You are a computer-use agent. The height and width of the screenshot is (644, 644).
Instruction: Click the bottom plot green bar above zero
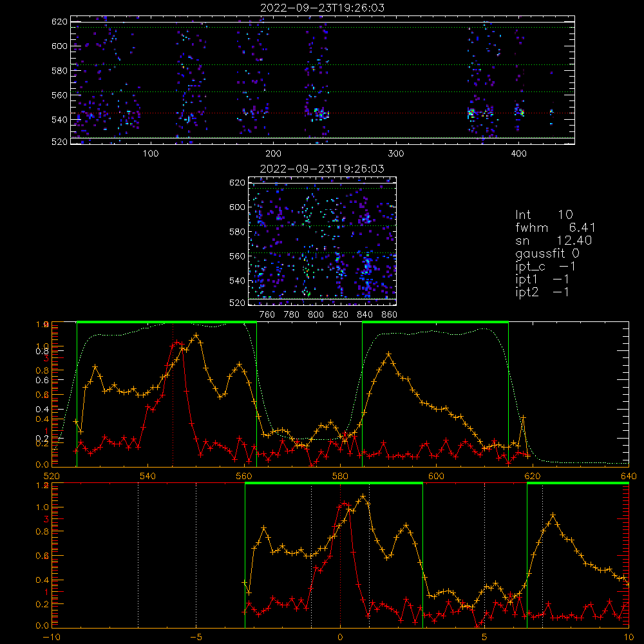(334, 484)
